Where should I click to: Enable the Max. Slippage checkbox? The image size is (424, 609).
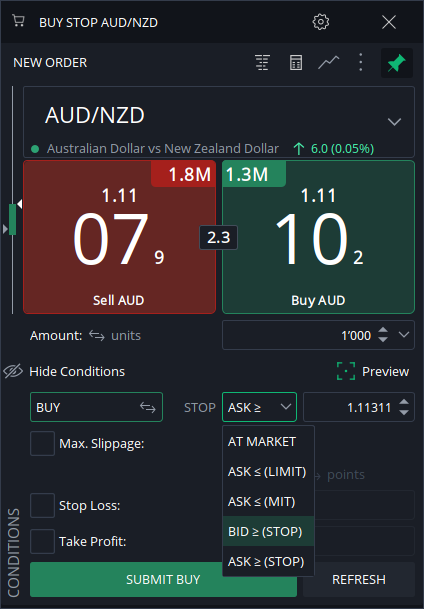click(42, 443)
